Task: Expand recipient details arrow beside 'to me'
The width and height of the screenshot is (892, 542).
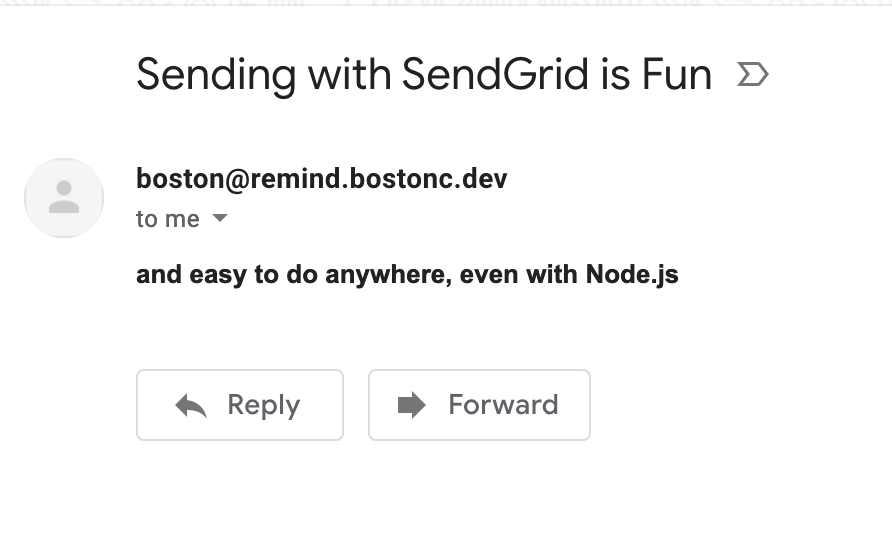Action: [220, 218]
